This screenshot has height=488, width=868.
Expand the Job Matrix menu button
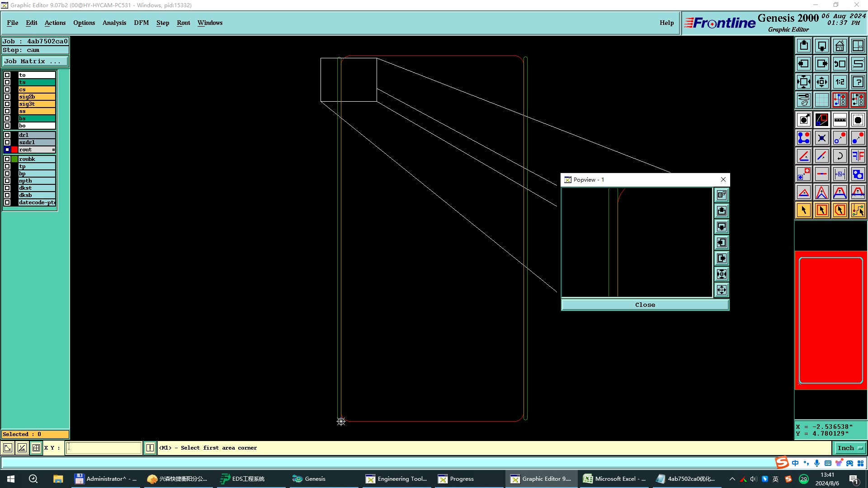[35, 61]
